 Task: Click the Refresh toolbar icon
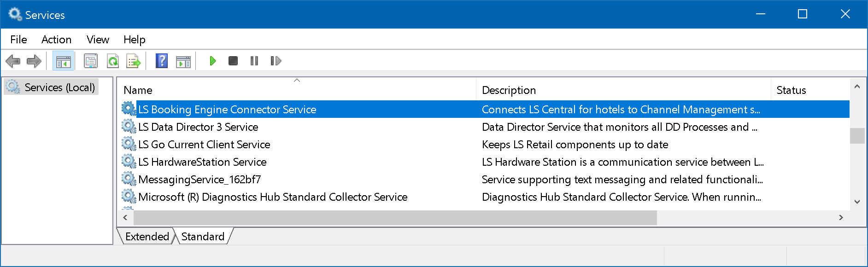point(113,61)
